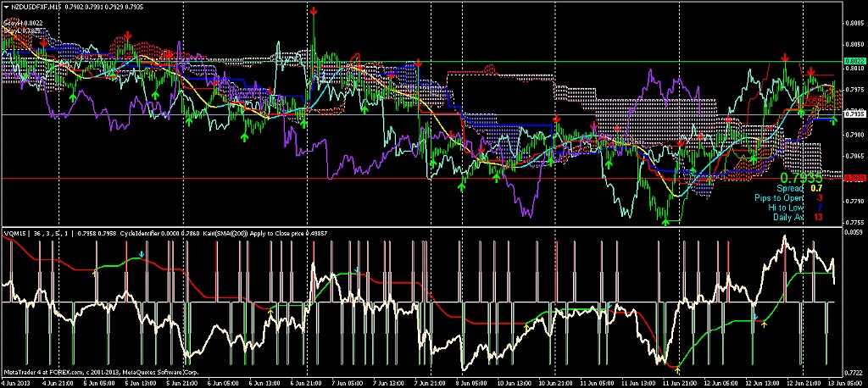Click the VQM15 indicator label

click(14, 234)
